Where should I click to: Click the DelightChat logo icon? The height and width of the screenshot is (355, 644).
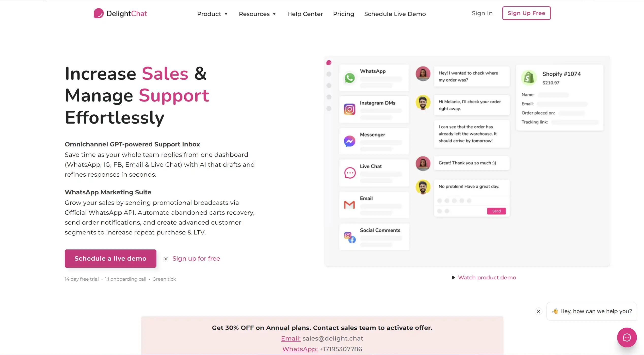click(99, 13)
